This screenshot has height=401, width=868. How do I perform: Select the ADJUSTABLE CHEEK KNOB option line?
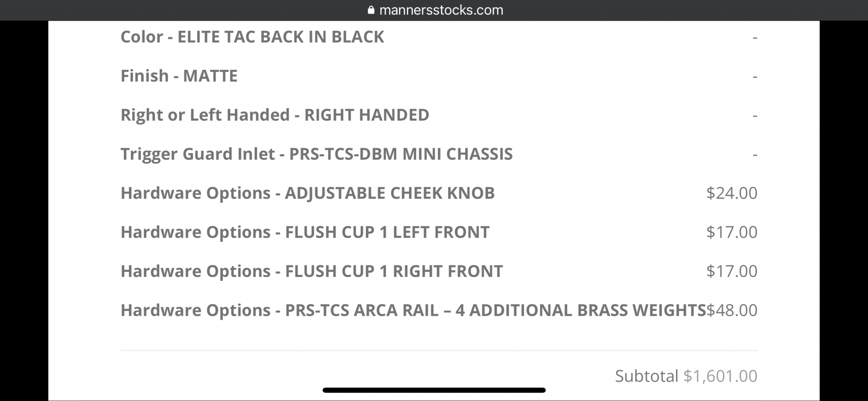[307, 193]
